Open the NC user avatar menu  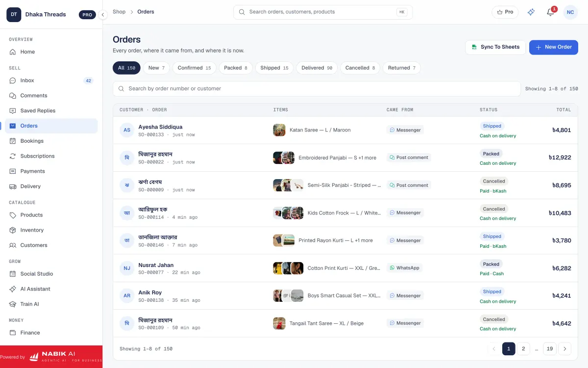pos(570,12)
